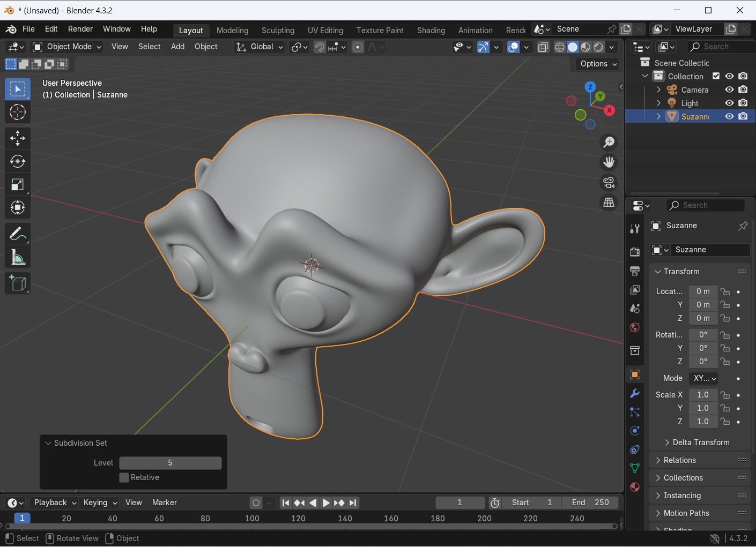Jump to previous keyframe
Viewport: 756px width, 547px height.
(x=300, y=503)
